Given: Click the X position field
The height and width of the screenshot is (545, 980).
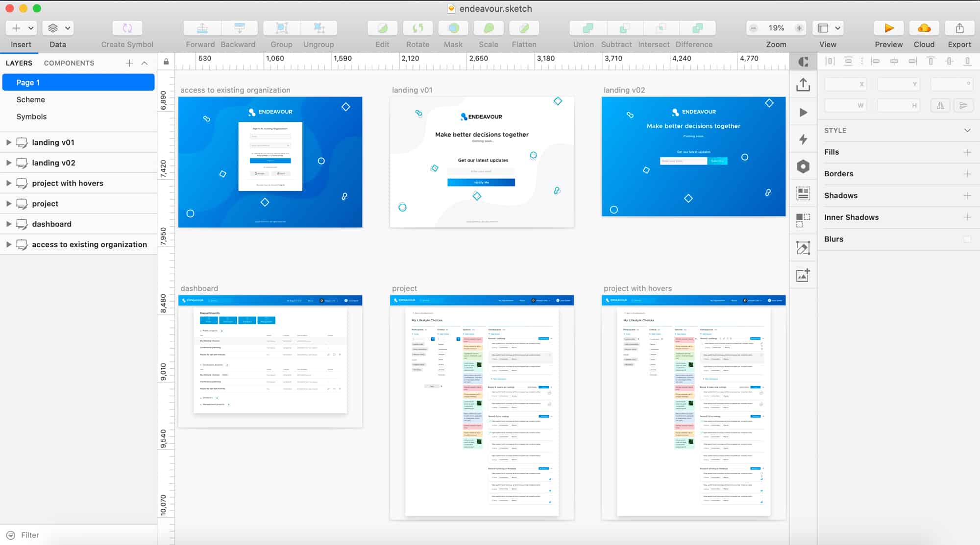Looking at the screenshot, I should point(846,84).
